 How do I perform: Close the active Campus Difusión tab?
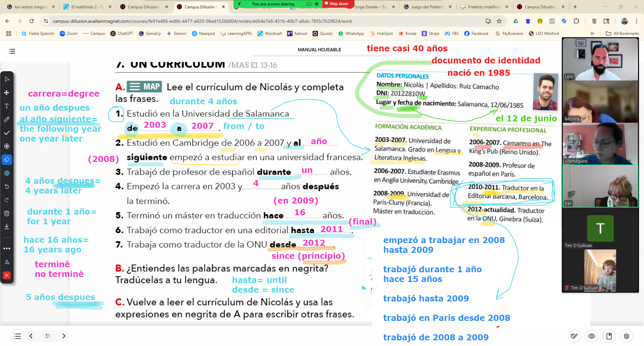click(x=223, y=7)
